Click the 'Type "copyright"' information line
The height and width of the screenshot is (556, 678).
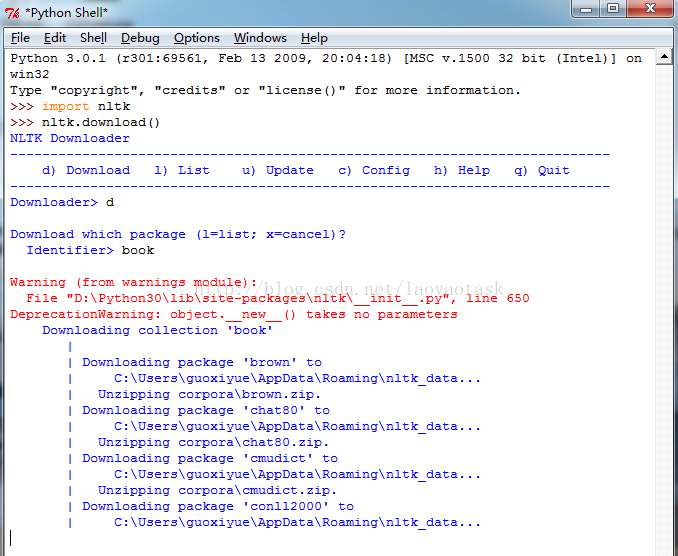265,90
